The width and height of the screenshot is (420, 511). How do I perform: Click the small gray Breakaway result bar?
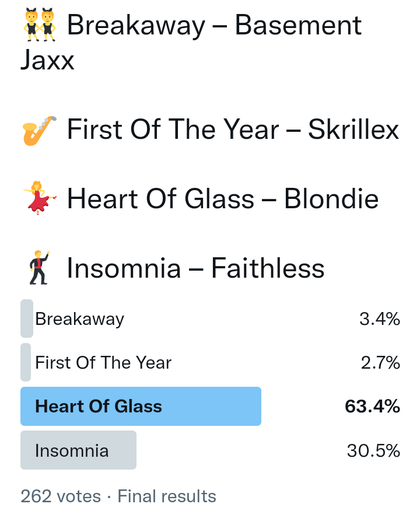(27, 318)
